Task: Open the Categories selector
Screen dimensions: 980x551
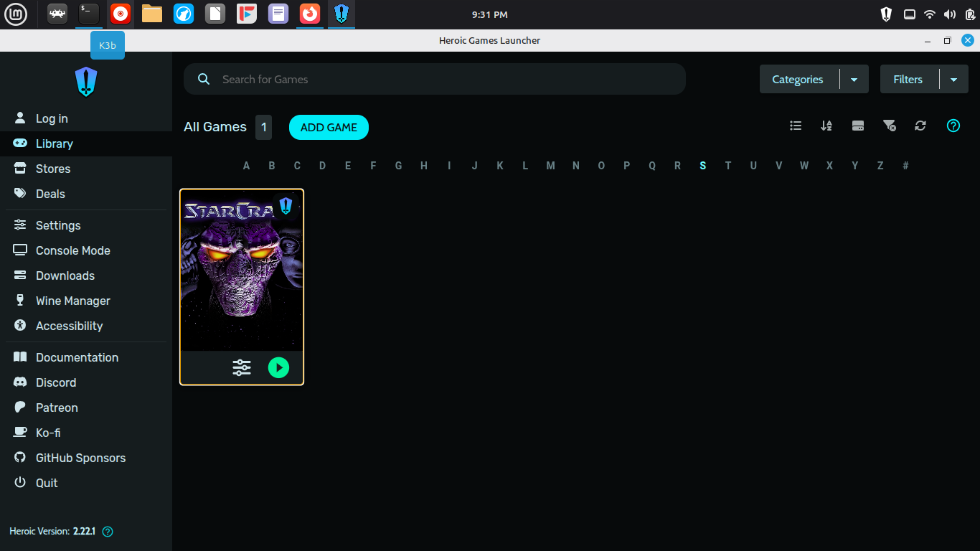Action: tap(798, 80)
